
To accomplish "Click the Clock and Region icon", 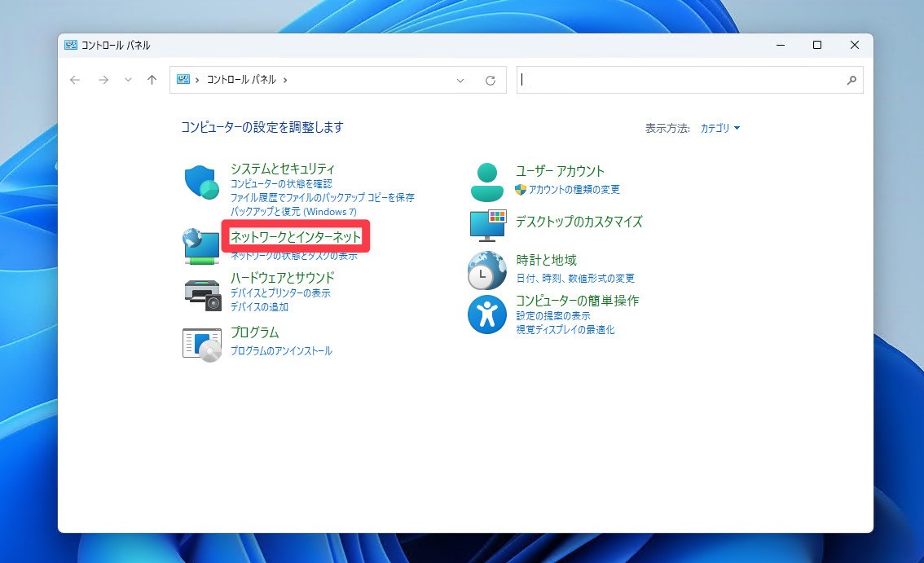I will coord(487,271).
